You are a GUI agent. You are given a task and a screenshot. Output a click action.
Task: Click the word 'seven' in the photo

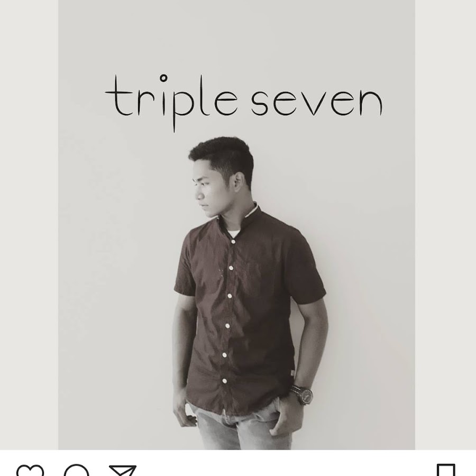click(x=316, y=103)
